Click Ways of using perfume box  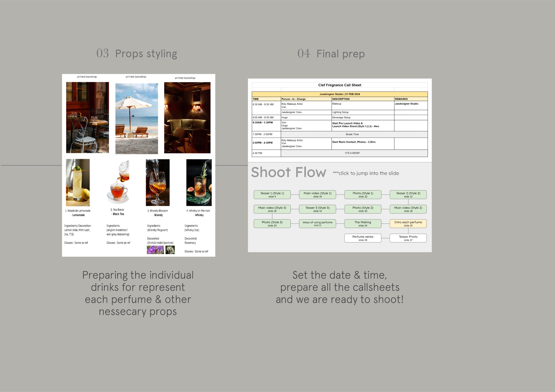pyautogui.click(x=317, y=224)
